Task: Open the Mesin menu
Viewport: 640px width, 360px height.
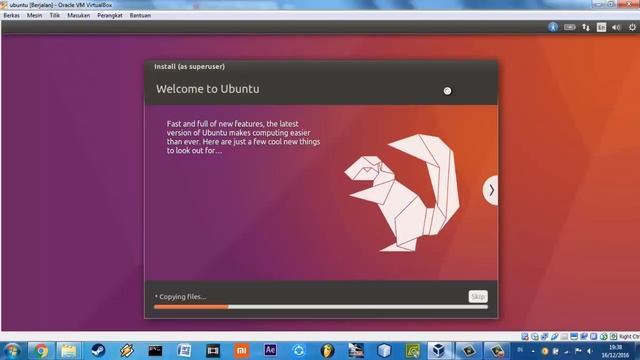Action: click(34, 15)
